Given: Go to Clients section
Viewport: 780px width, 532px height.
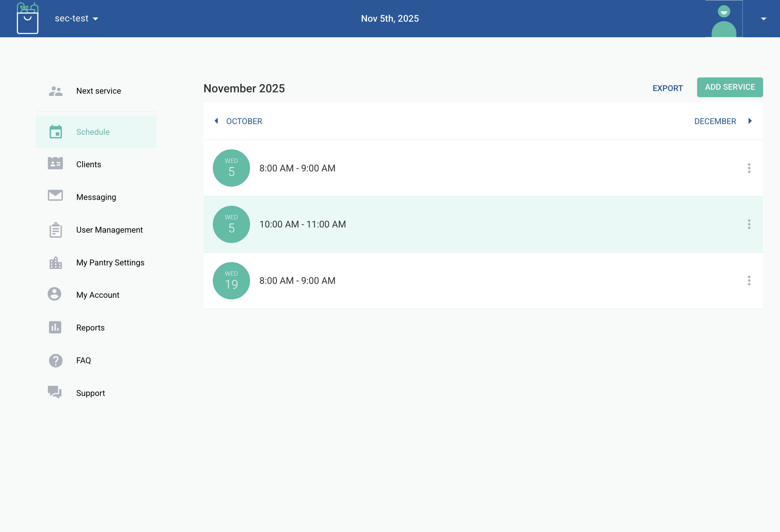Looking at the screenshot, I should tap(96, 165).
